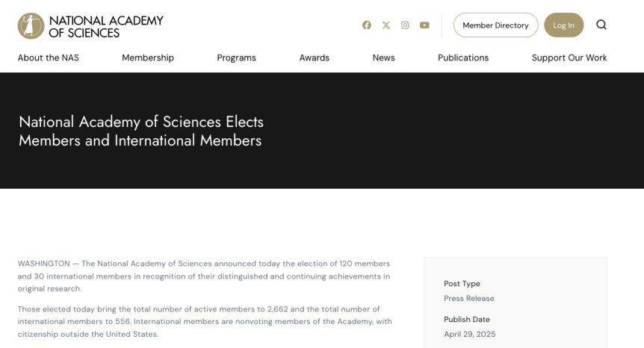This screenshot has height=348, width=644.
Task: Click the April 29, 2025 publish date
Action: 469,334
